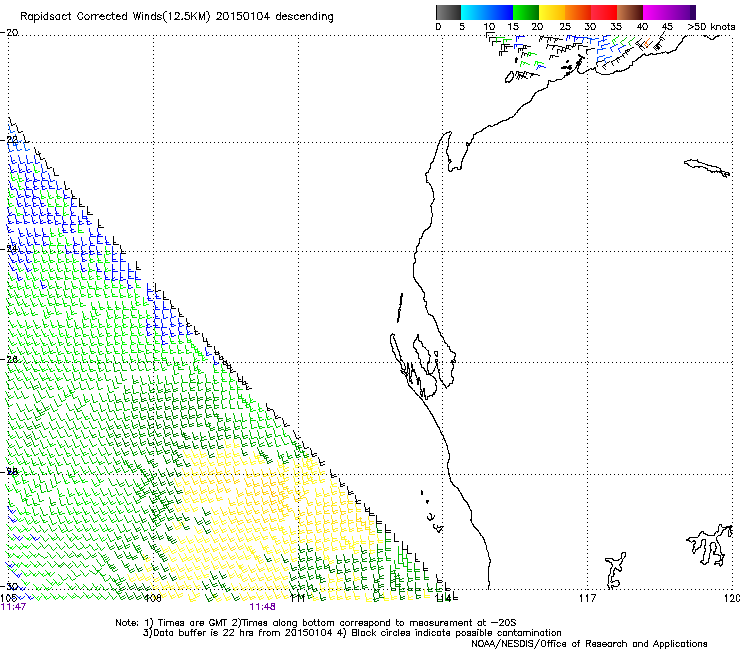Click the latitude label '-28' on left axis
This screenshot has width=740, height=650.
point(9,472)
